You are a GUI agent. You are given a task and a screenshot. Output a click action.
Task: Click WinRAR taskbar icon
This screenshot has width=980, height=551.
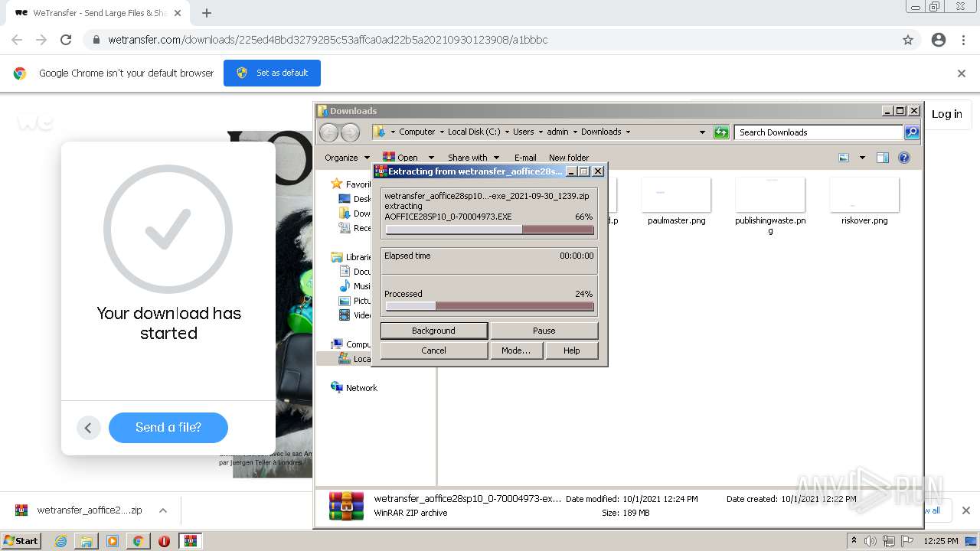coord(190,541)
